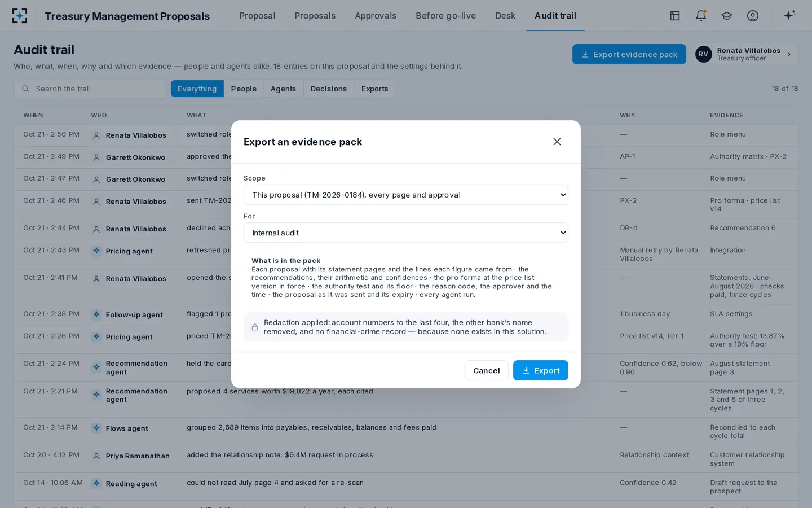This screenshot has width=812, height=508.
Task: Open the For dropdown set to Internal audit
Action: coord(405,233)
